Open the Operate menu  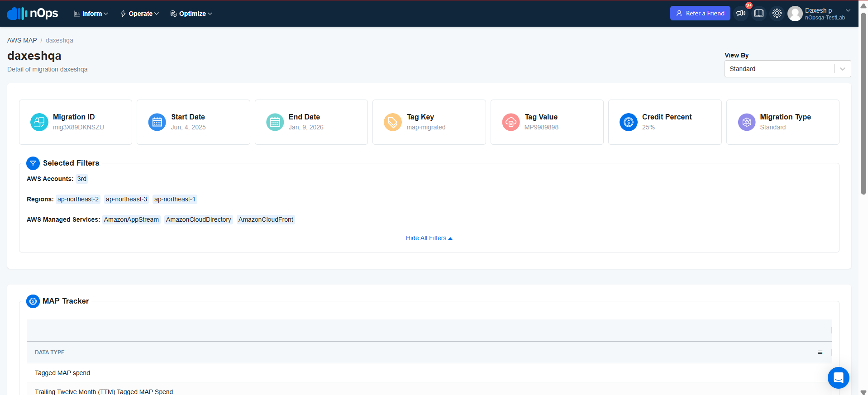coord(140,14)
